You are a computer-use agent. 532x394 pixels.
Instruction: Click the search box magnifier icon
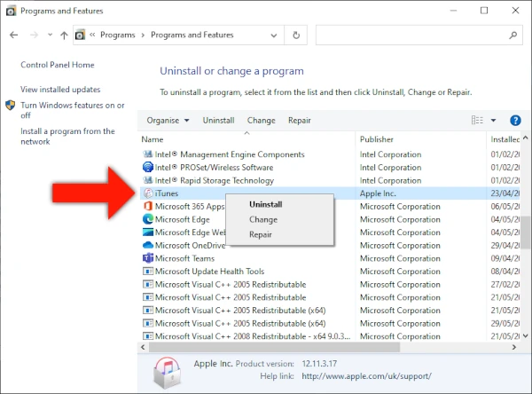(x=513, y=35)
